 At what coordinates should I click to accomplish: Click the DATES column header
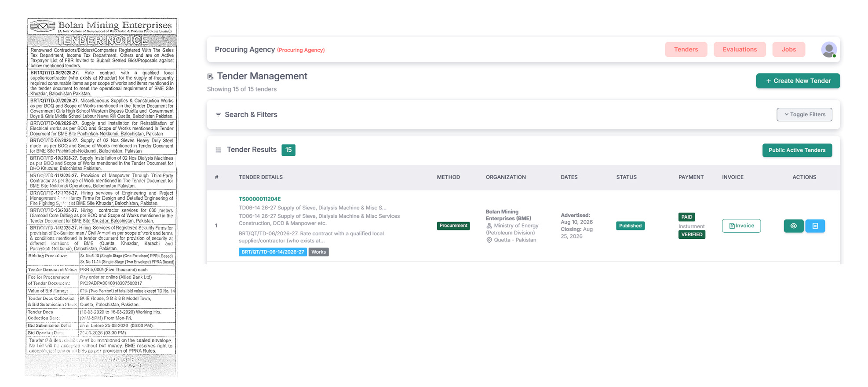click(x=569, y=177)
